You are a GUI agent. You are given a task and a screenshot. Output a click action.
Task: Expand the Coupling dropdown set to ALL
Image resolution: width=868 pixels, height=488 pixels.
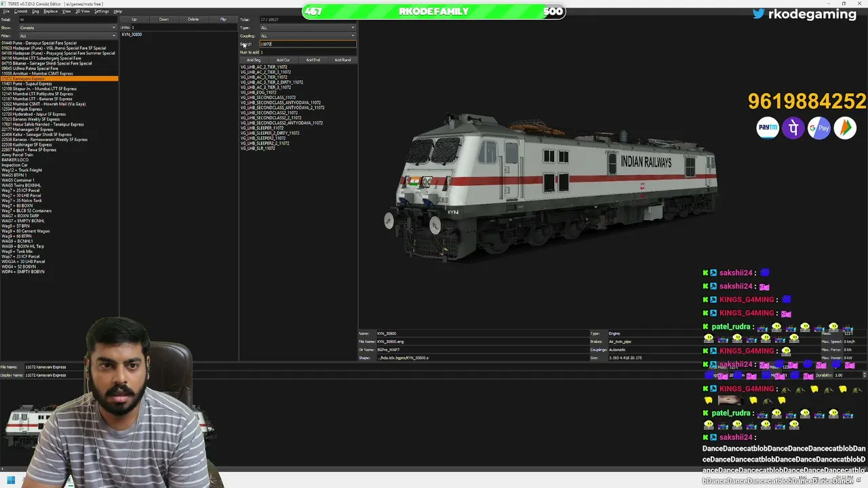pyautogui.click(x=308, y=36)
